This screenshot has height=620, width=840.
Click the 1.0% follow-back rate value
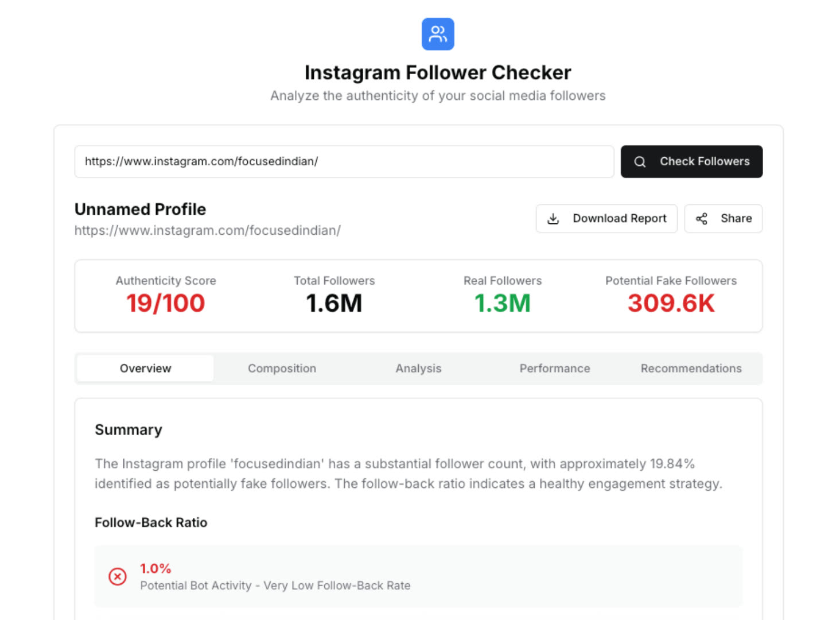[155, 568]
